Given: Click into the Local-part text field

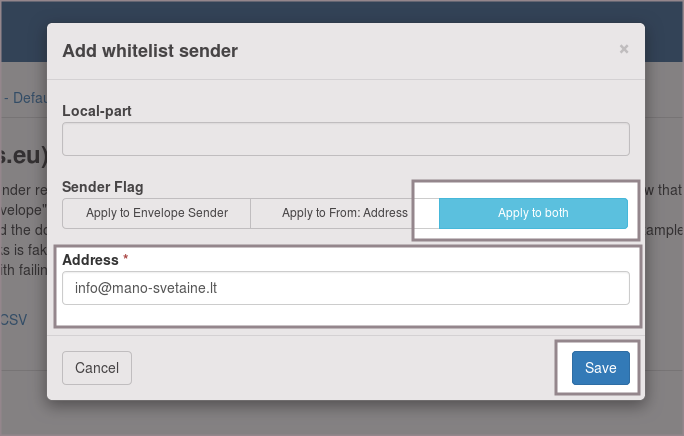Looking at the screenshot, I should click(345, 139).
